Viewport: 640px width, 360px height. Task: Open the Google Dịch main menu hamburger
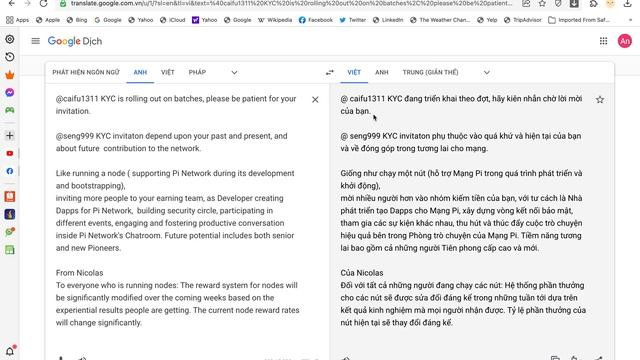36,41
